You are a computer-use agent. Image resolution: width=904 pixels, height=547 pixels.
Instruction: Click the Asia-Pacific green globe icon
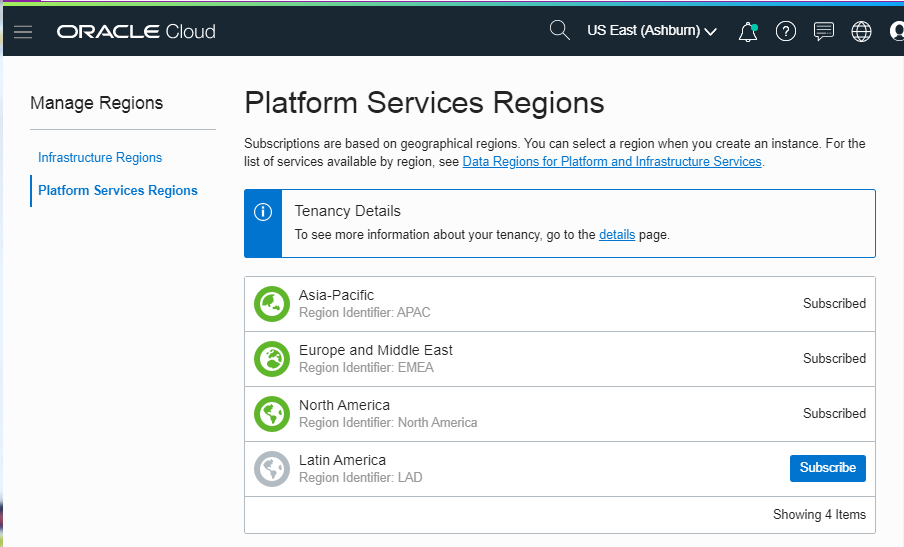coord(272,304)
